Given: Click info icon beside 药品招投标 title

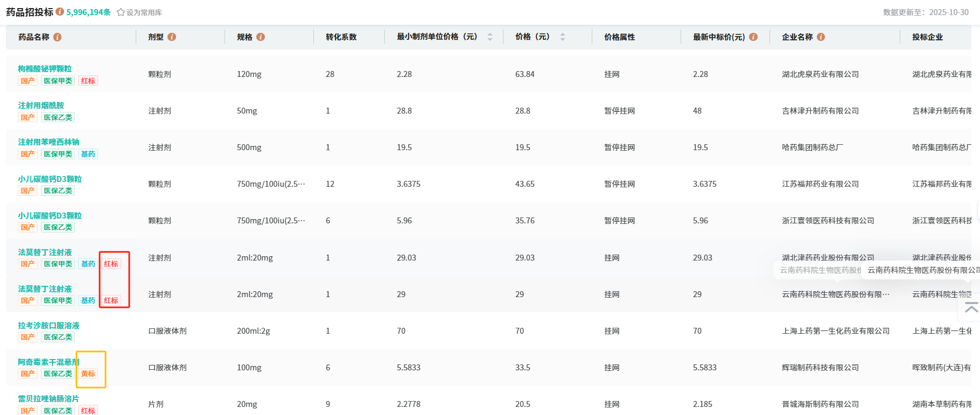Looking at the screenshot, I should (x=60, y=12).
